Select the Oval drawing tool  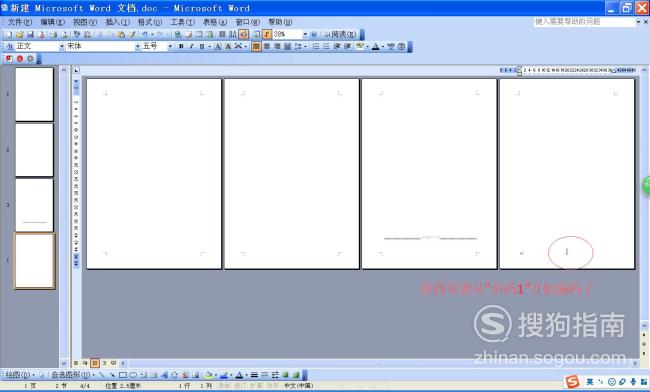pos(133,375)
